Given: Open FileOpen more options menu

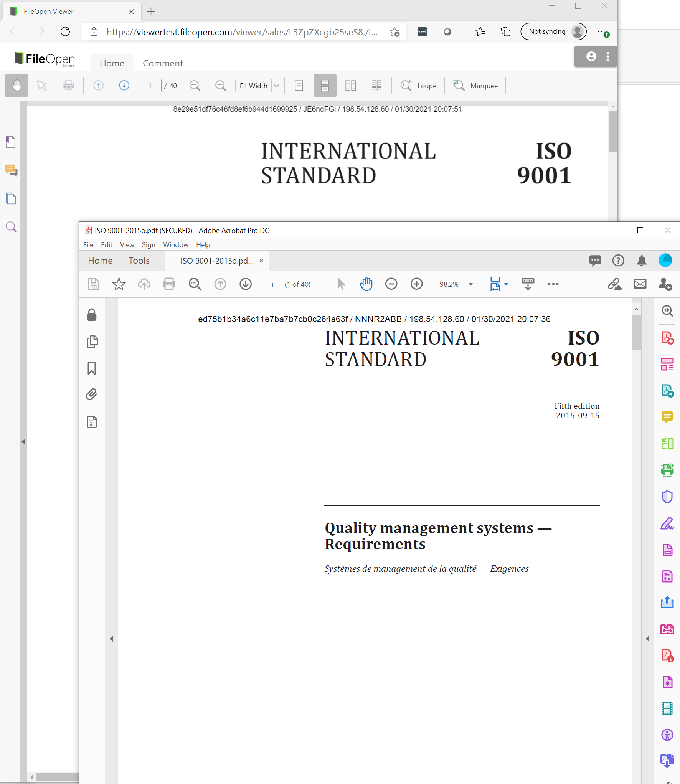Looking at the screenshot, I should click(608, 56).
